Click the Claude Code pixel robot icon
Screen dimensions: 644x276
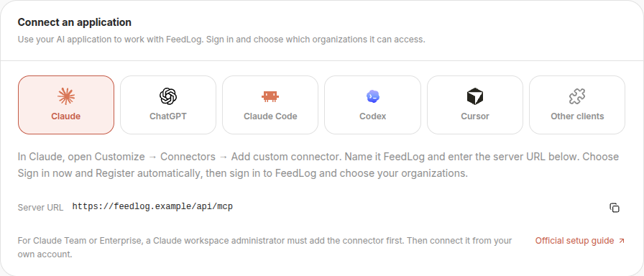pyautogui.click(x=270, y=96)
